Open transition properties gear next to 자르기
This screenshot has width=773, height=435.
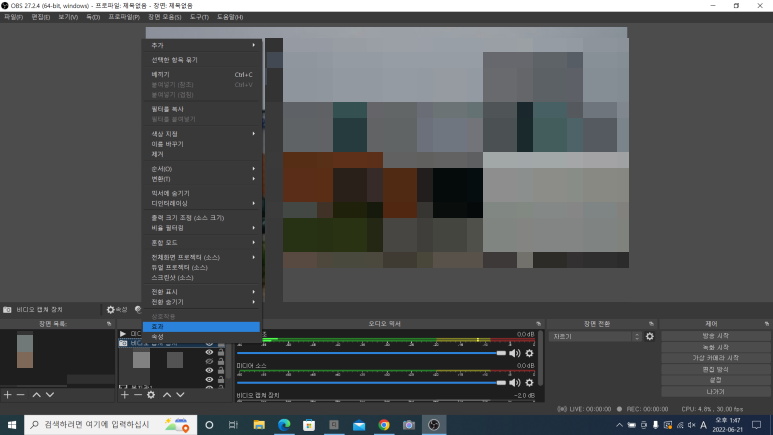click(650, 336)
